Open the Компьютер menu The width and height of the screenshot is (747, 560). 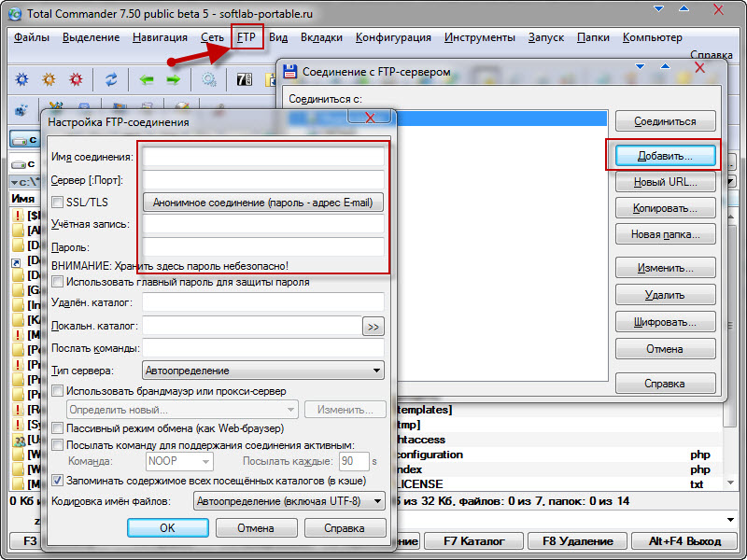652,37
